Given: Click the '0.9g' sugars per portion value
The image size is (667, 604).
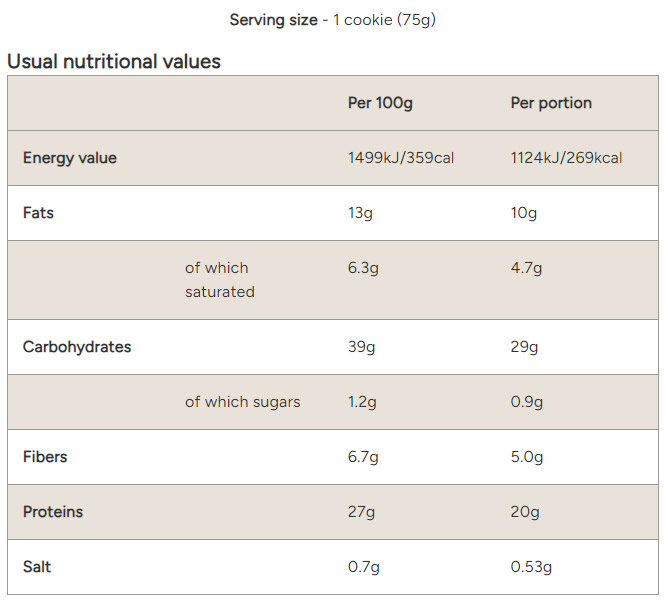Looking at the screenshot, I should [x=527, y=402].
